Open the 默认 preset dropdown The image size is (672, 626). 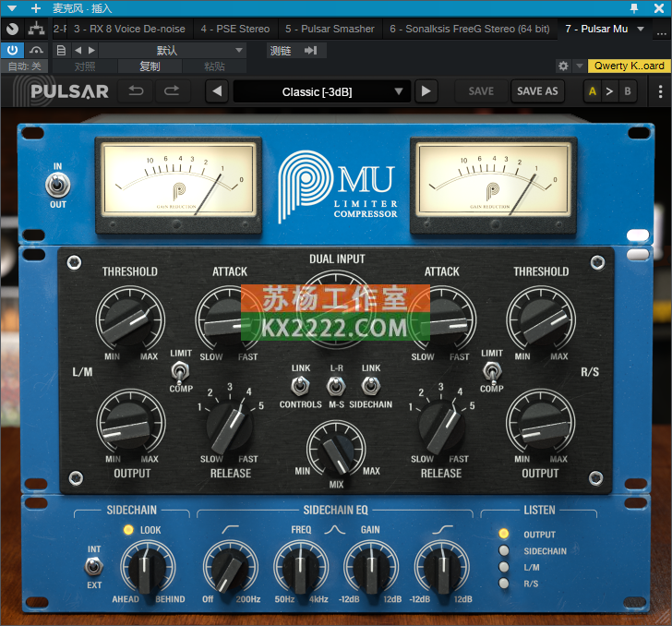(172, 51)
